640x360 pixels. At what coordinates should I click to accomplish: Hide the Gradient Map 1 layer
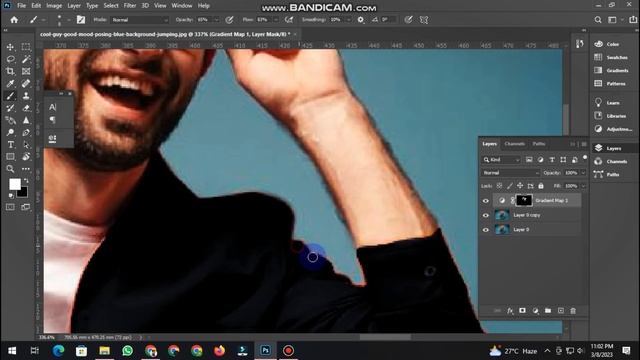click(x=486, y=200)
